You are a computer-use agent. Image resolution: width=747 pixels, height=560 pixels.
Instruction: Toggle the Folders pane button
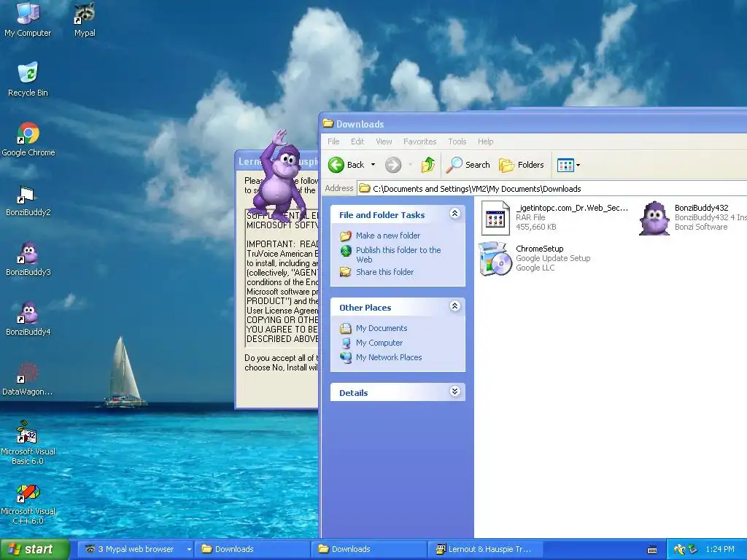point(521,165)
